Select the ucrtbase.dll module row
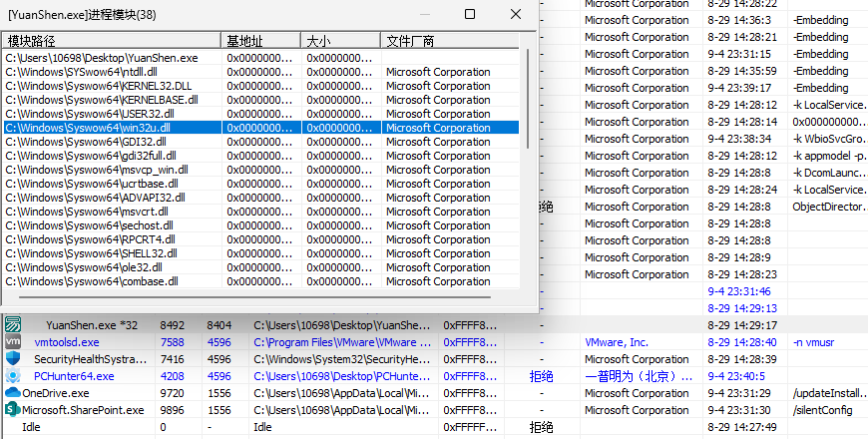This screenshot has height=439, width=868. (260, 184)
